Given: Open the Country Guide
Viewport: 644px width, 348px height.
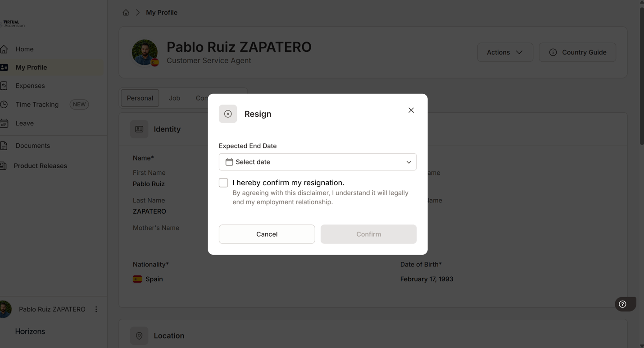Looking at the screenshot, I should click(x=577, y=52).
